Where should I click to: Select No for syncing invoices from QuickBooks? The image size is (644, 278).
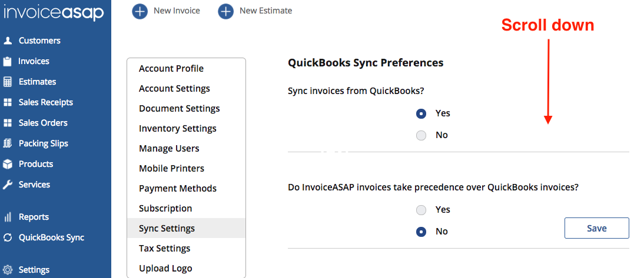pos(421,135)
